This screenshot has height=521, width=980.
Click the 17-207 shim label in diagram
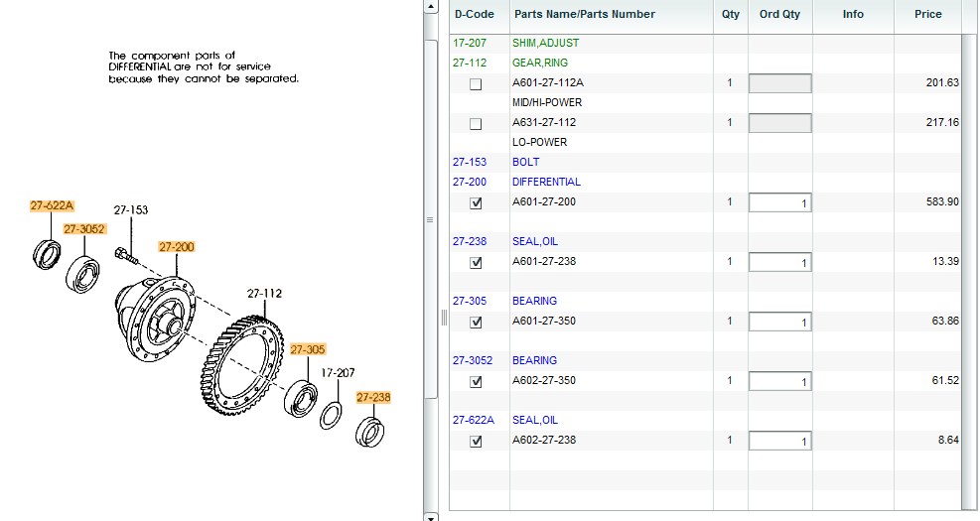click(x=338, y=373)
